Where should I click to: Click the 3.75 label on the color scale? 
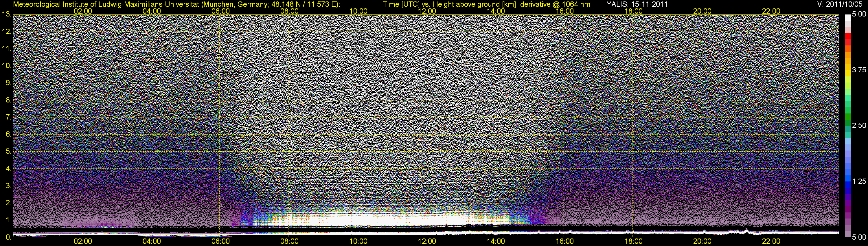(x=858, y=70)
